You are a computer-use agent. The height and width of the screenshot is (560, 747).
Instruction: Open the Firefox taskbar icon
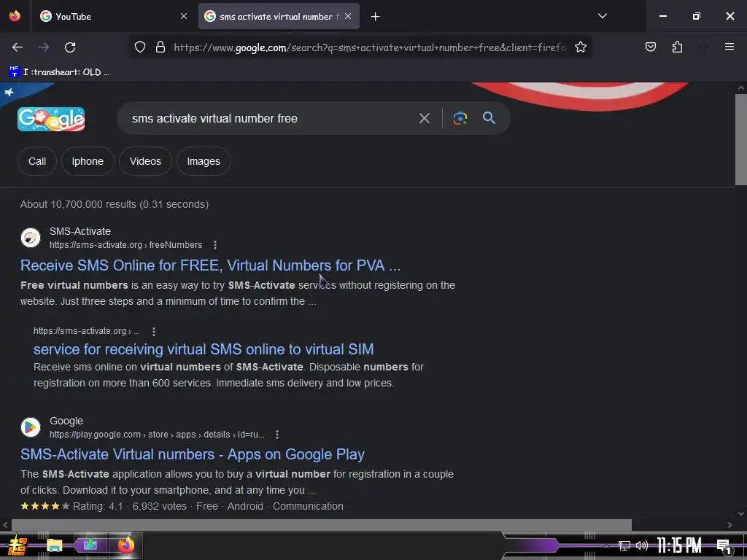point(125,545)
